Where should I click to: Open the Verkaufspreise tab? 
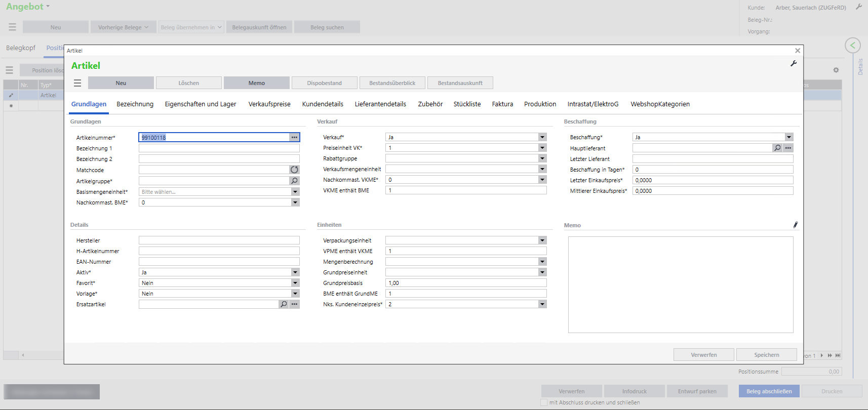pos(269,104)
